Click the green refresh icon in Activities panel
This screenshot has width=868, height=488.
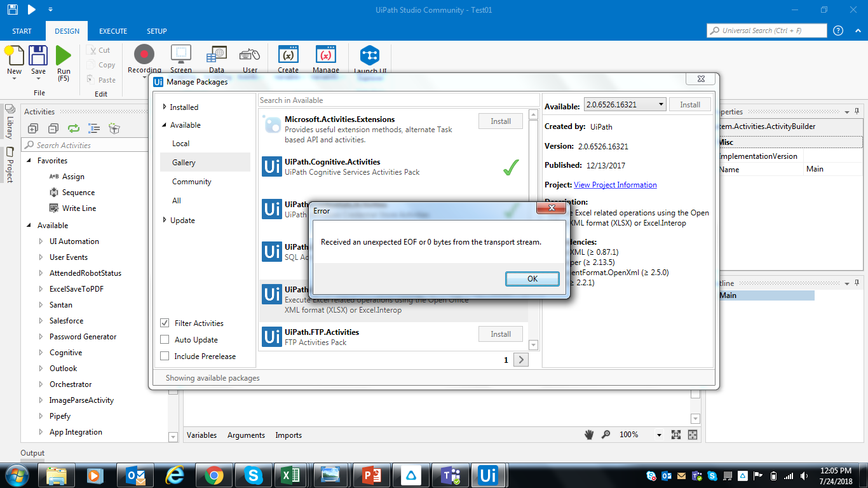click(74, 128)
